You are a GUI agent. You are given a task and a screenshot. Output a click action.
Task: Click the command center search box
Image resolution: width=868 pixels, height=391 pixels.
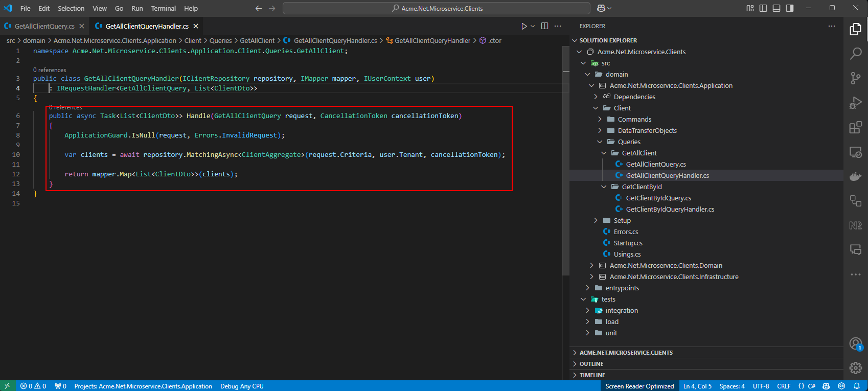click(437, 8)
